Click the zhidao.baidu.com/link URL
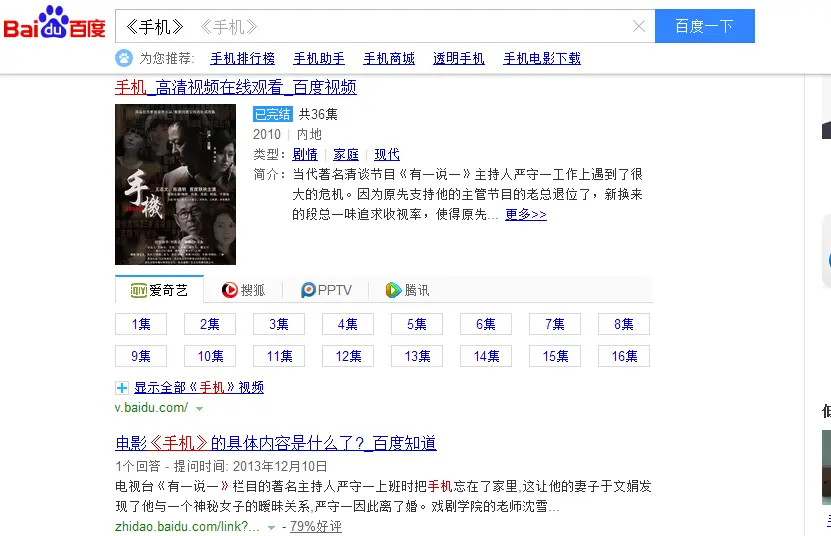The width and height of the screenshot is (831, 536). click(x=188, y=526)
